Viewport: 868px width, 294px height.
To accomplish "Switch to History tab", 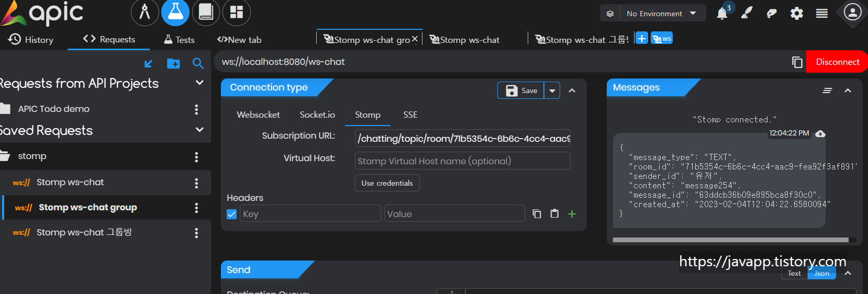I will 31,40.
